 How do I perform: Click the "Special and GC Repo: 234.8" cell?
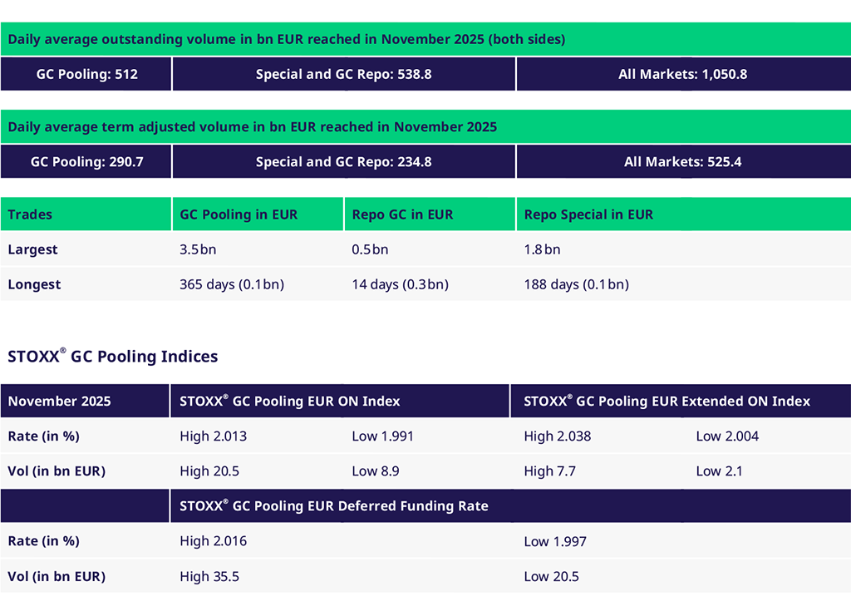pos(343,162)
